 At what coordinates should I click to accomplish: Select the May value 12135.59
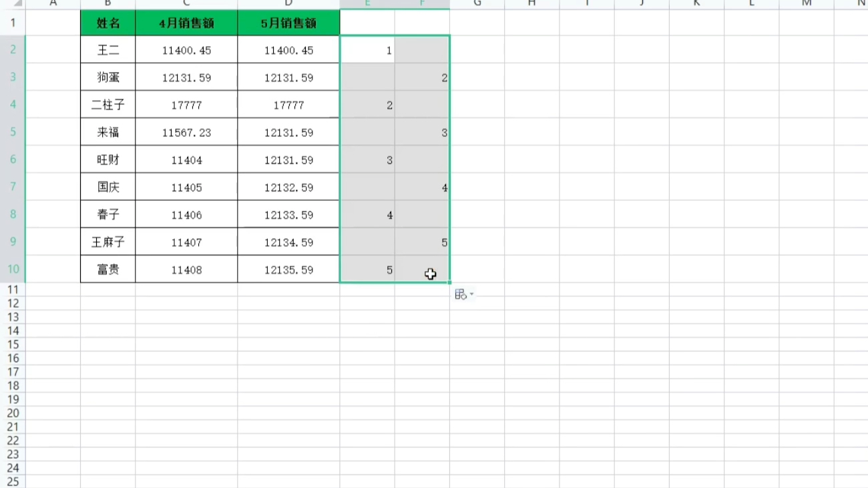288,269
